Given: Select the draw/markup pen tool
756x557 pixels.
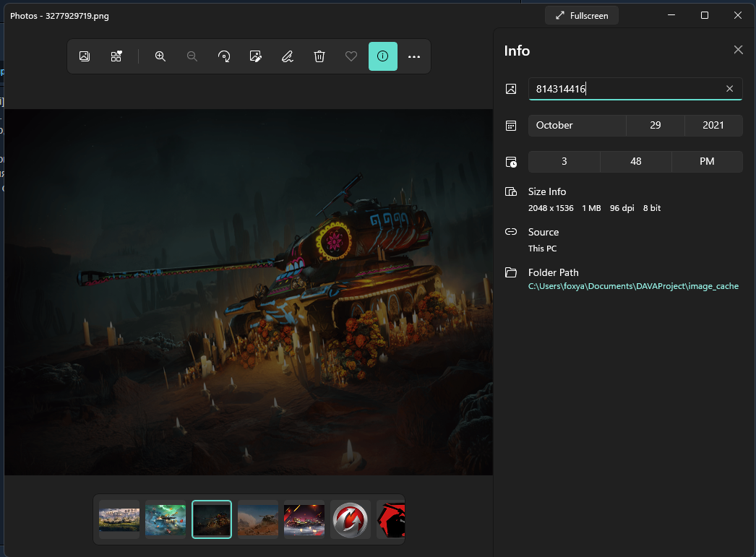Looking at the screenshot, I should click(x=288, y=56).
